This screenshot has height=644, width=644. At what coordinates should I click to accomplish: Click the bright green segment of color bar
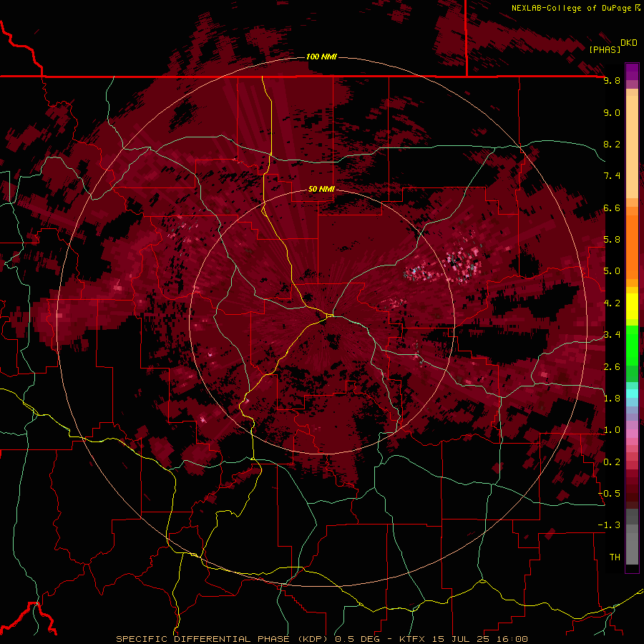coord(632,346)
